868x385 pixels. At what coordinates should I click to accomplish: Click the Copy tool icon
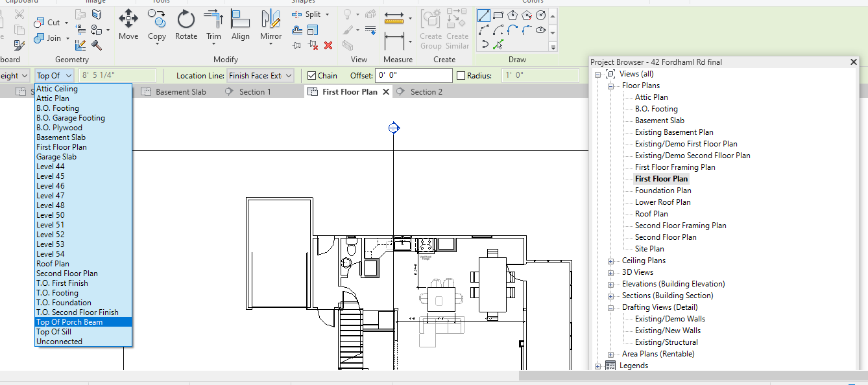point(157,25)
